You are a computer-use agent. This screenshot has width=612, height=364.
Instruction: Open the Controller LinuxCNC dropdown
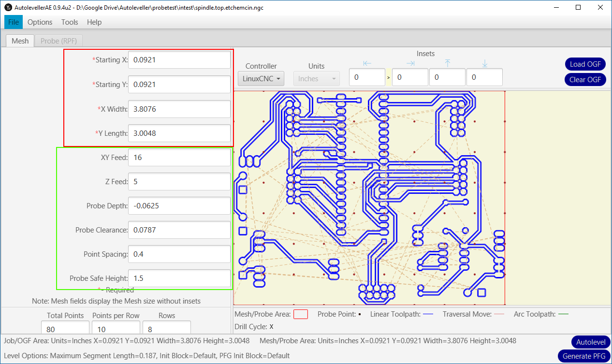tap(261, 78)
